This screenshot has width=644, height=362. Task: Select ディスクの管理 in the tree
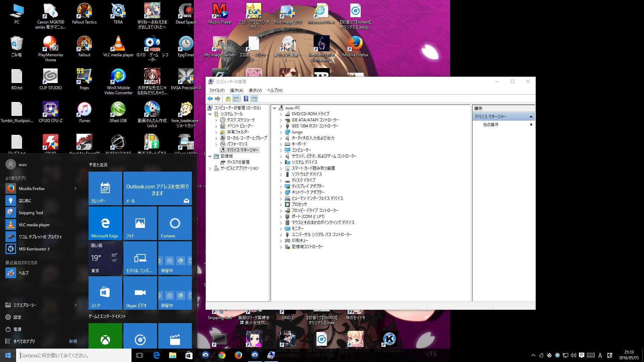238,162
